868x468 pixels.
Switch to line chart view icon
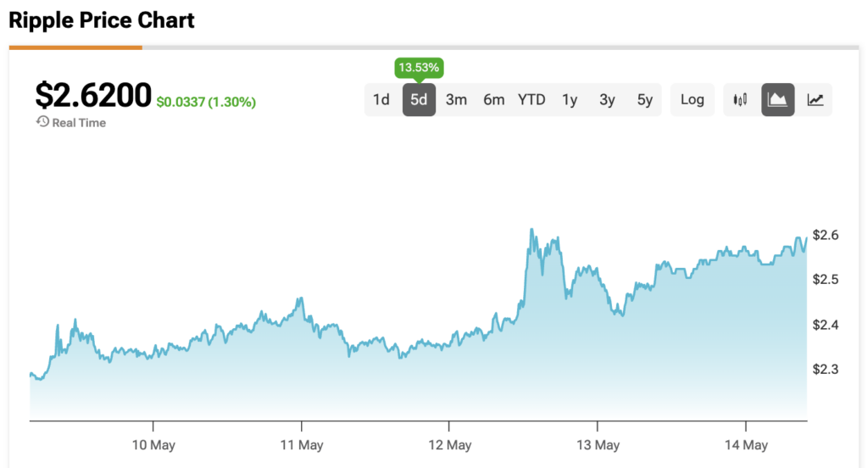coord(815,100)
